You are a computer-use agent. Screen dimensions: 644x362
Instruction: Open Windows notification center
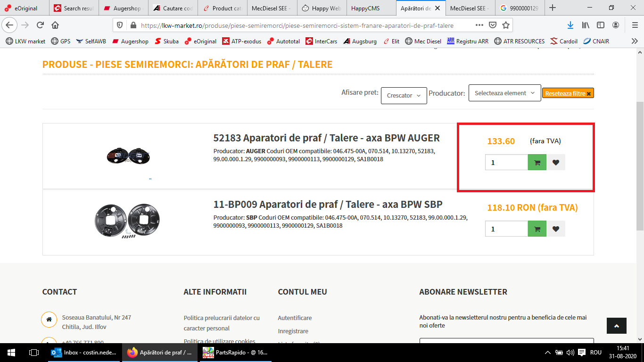(x=581, y=352)
